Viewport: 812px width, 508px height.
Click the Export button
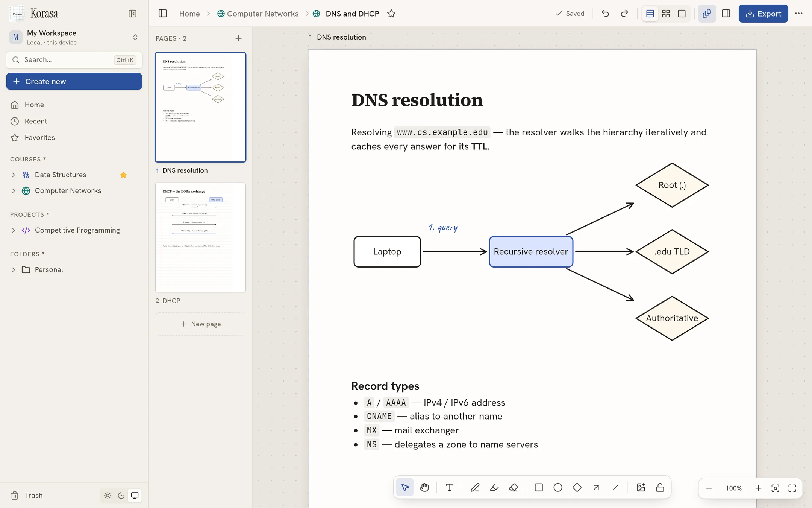click(x=763, y=14)
